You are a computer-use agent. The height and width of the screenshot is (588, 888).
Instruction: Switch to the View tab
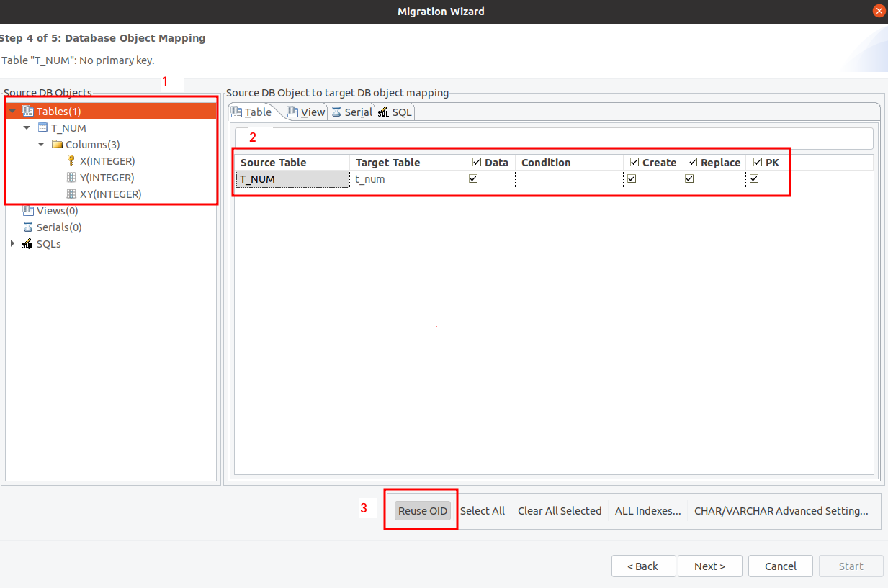(306, 112)
